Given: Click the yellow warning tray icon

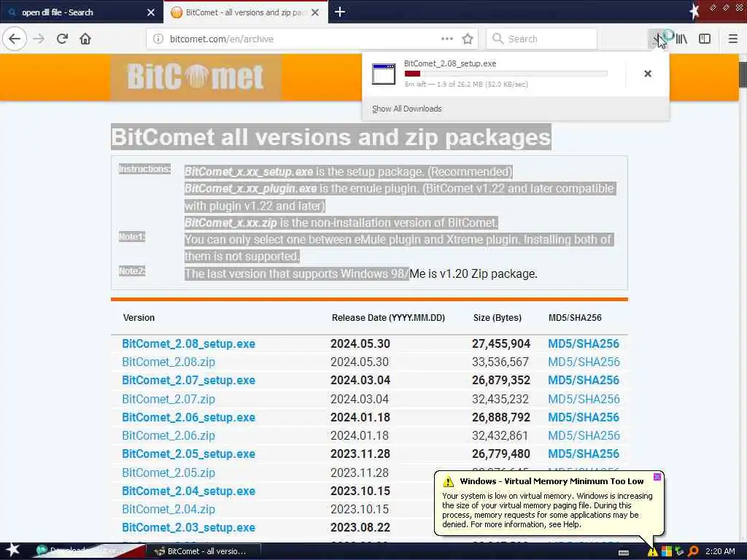Looking at the screenshot, I should [x=652, y=552].
